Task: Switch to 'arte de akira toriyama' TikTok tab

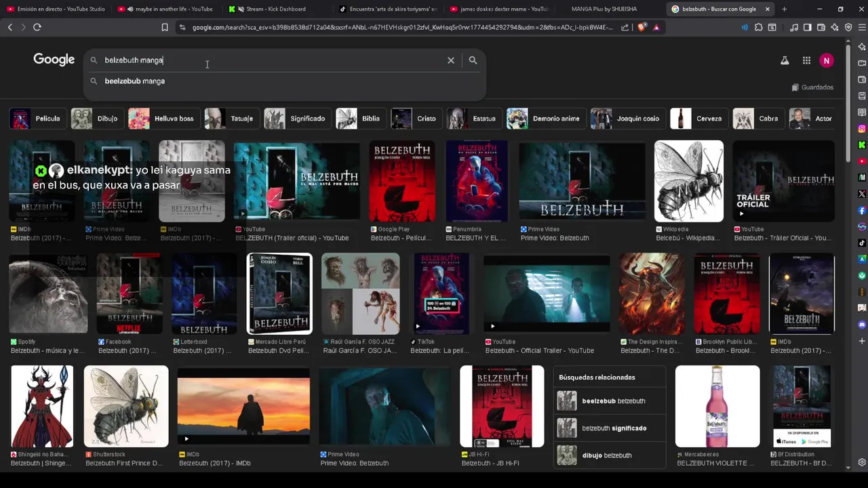Action: [387, 9]
